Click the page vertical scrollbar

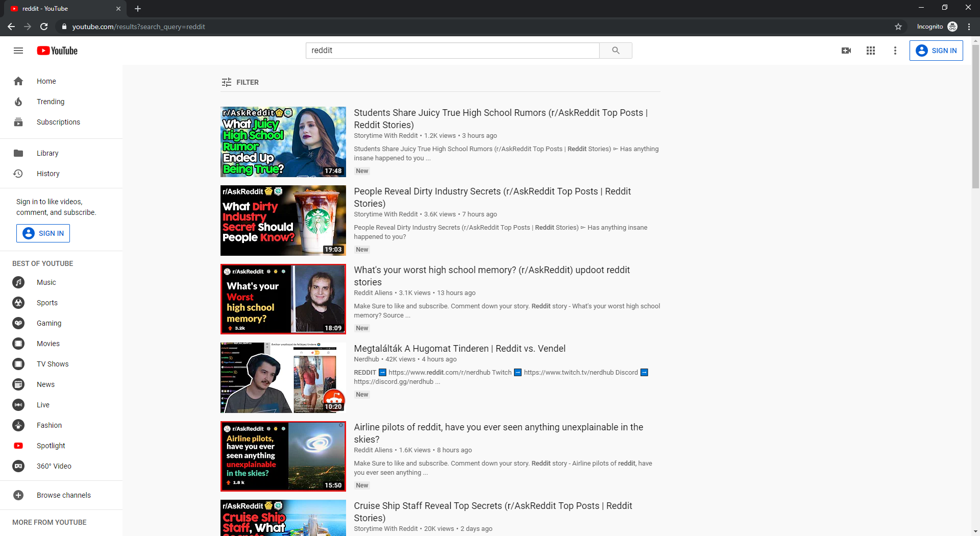975,286
